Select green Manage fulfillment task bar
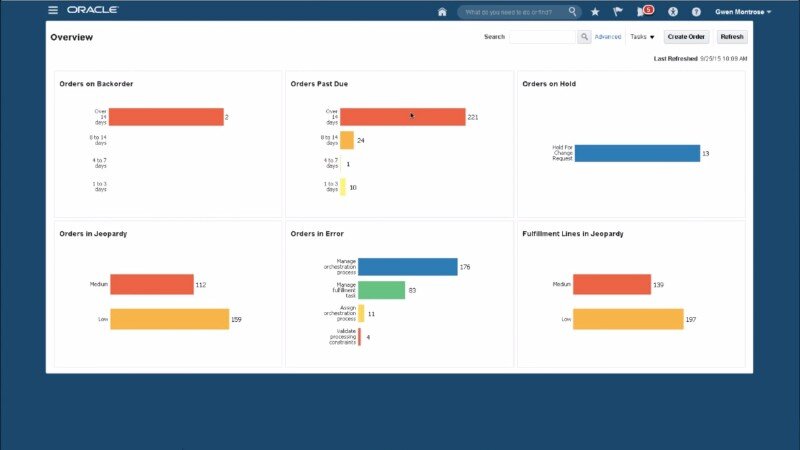 click(x=381, y=290)
